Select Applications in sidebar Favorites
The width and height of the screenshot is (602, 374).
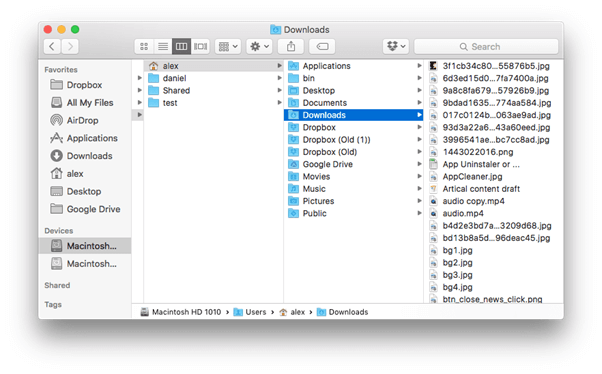tap(84, 138)
